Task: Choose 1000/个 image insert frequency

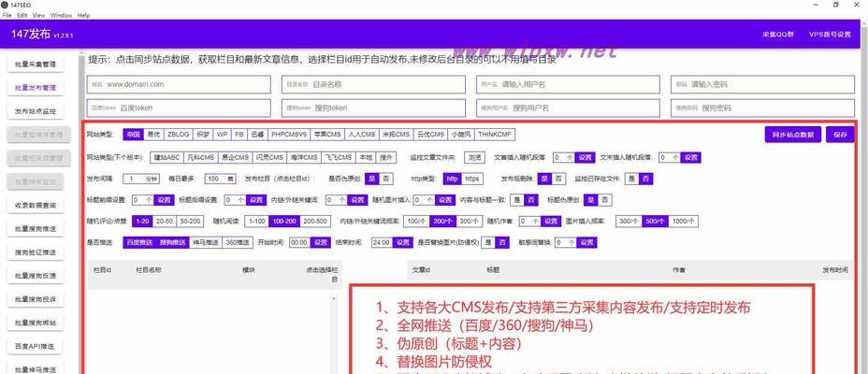Action: pos(684,222)
